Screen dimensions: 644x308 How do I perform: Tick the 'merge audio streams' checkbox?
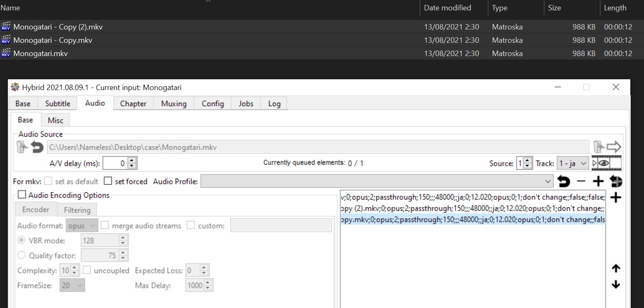point(105,226)
